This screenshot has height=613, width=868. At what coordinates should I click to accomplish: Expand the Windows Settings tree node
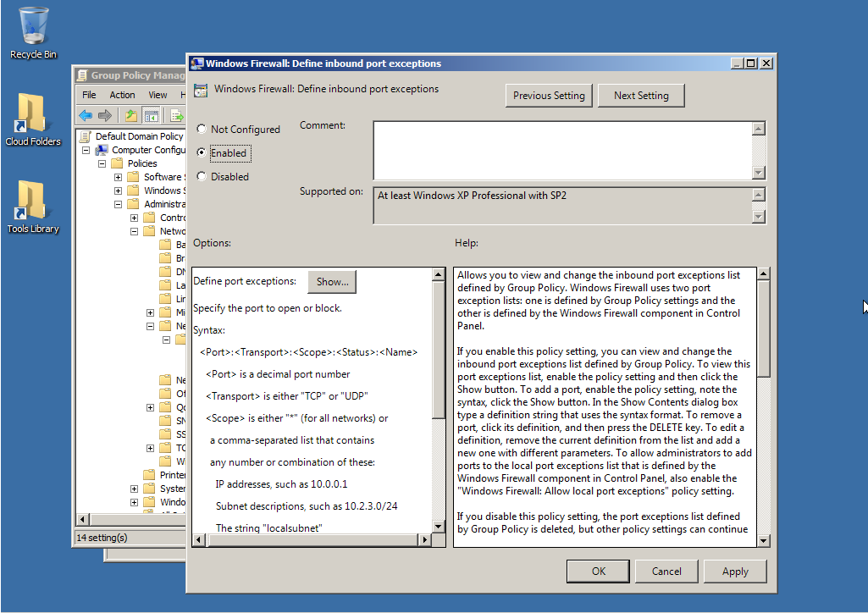(x=118, y=190)
